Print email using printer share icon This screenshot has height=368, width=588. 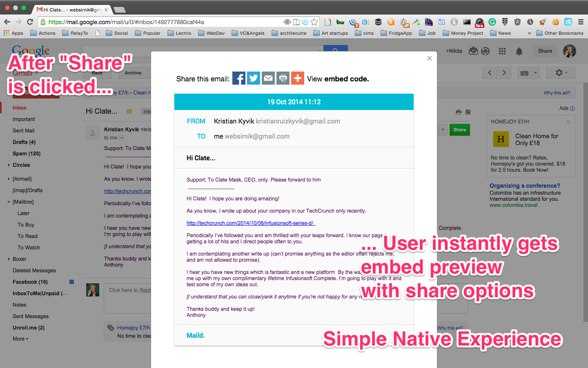[x=283, y=78]
